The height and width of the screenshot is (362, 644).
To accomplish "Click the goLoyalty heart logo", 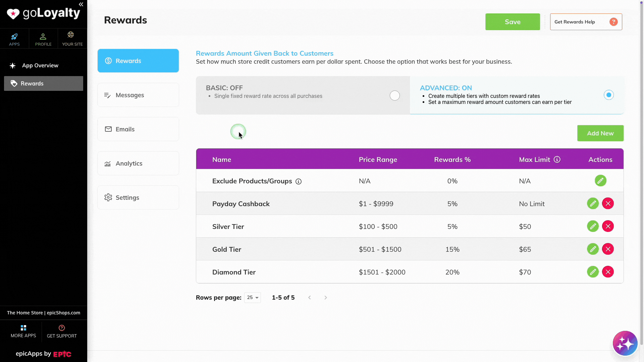I will coord(13,14).
